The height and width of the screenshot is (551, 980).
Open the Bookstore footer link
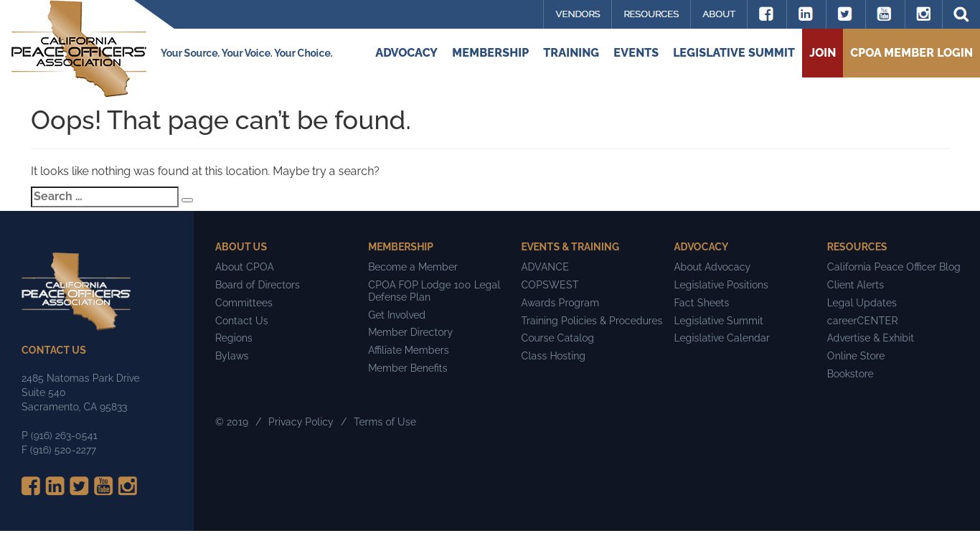[850, 374]
